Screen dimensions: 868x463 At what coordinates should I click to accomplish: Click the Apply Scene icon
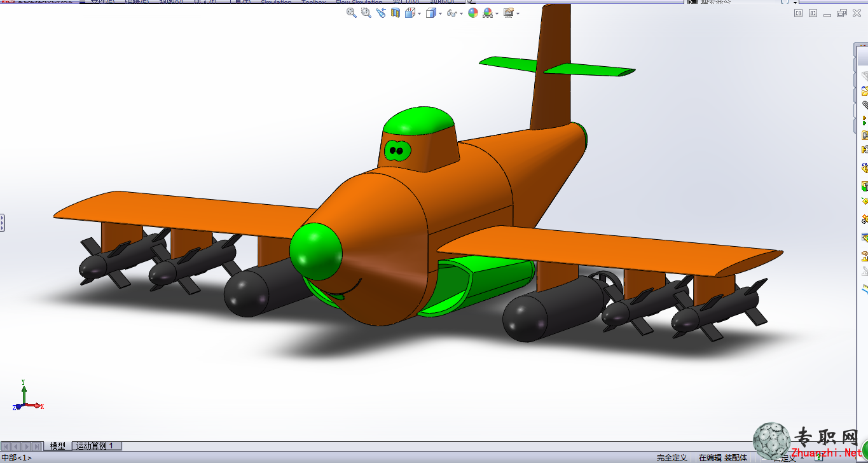point(488,13)
